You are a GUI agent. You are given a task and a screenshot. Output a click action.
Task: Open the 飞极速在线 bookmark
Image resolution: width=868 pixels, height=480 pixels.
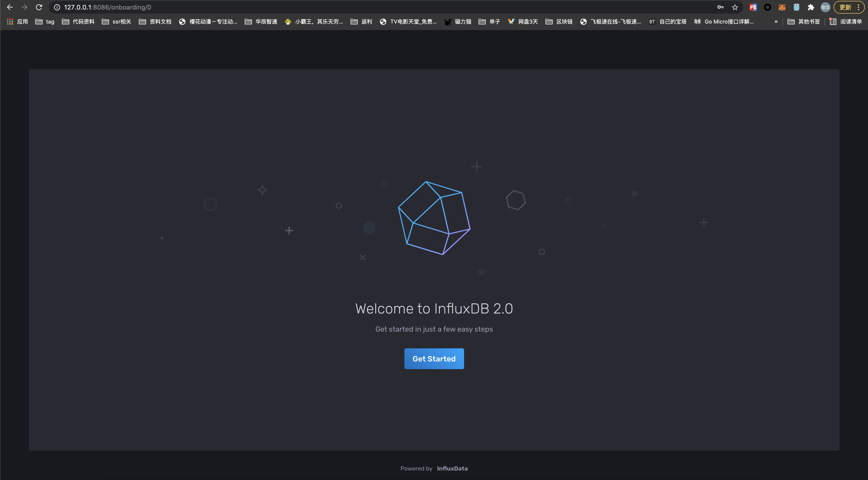[x=610, y=21]
